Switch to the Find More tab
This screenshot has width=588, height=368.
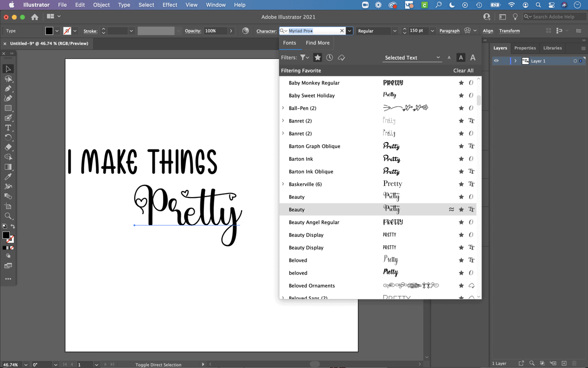pos(318,43)
